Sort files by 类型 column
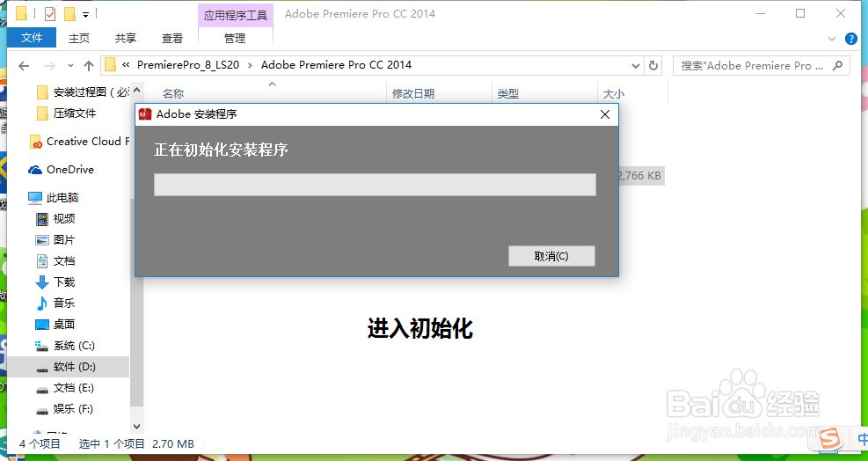Viewport: 868px width, 461px height. (x=507, y=93)
